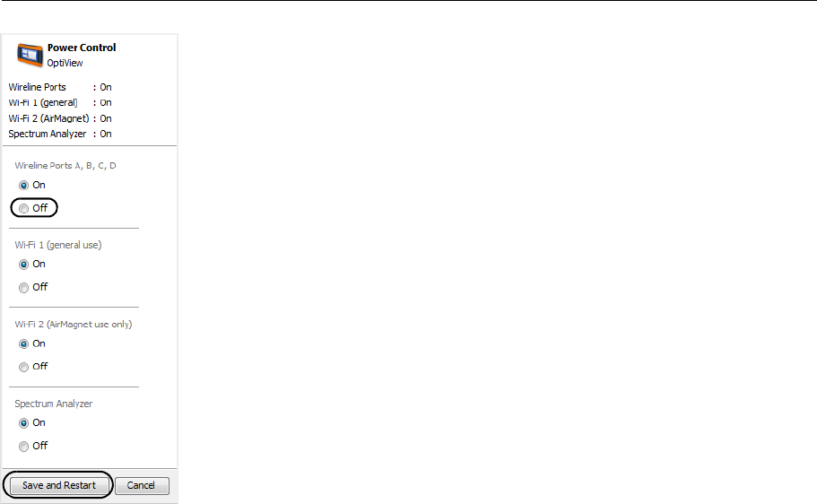Click the Wi-Fi 2 (AirMagnet use only) heading
Image resolution: width=817 pixels, height=504 pixels.
click(x=74, y=324)
